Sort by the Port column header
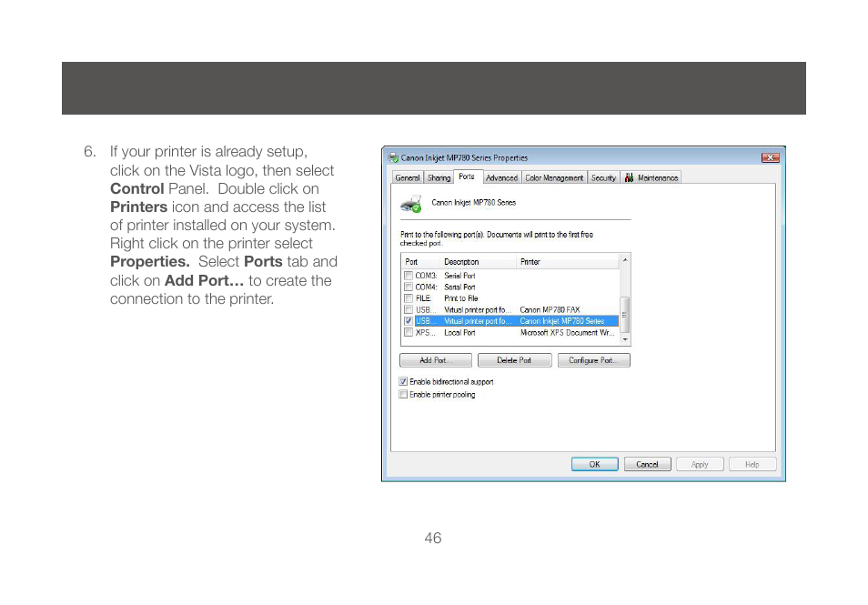Screen dimensions: 868x605 (x=420, y=262)
